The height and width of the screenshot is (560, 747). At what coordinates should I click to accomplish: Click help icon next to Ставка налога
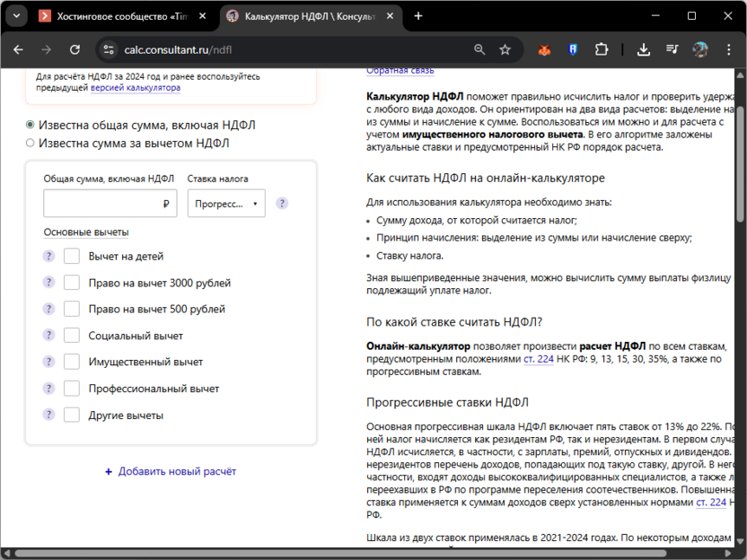(x=282, y=204)
